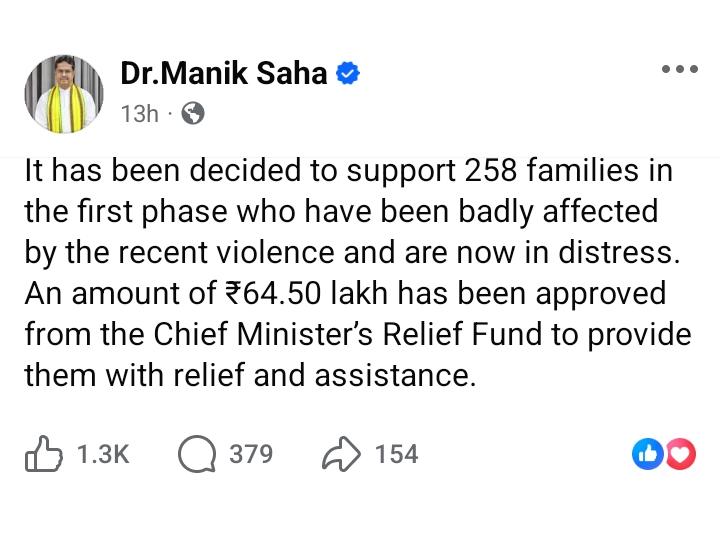Image resolution: width=720 pixels, height=537 pixels.
Task: Open the three-dot post options menu
Action: tap(680, 70)
